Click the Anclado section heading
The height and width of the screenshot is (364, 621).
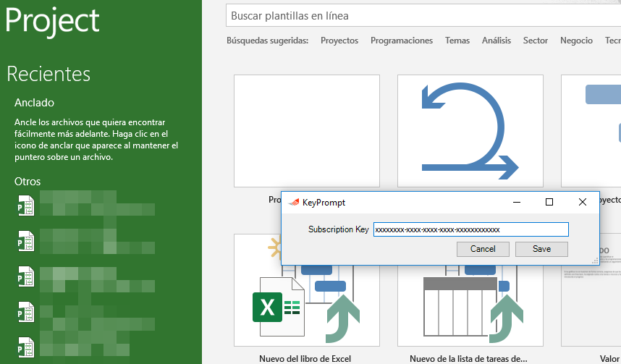[x=34, y=103]
